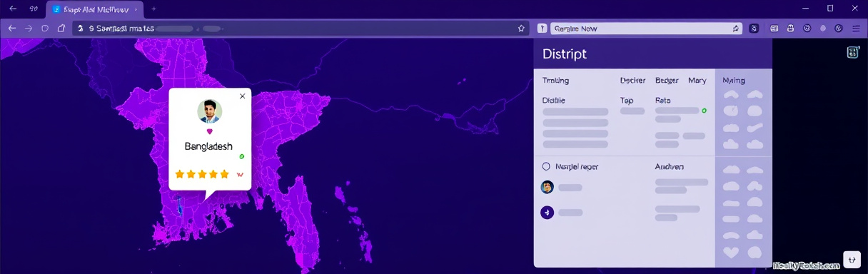Select the Nartjel reper radio button
This screenshot has height=274, width=868.
(x=546, y=166)
